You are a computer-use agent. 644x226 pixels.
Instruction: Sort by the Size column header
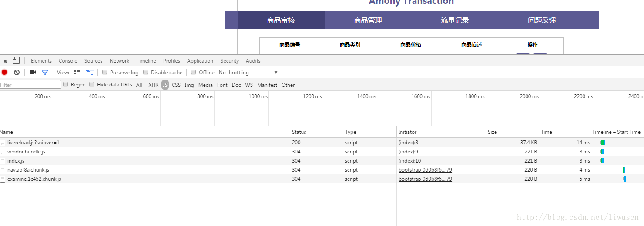[512, 132]
